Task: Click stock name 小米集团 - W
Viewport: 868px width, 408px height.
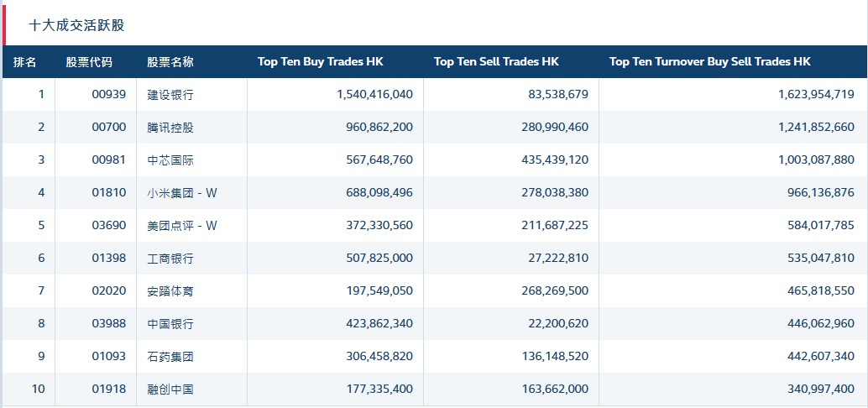Action: (182, 193)
